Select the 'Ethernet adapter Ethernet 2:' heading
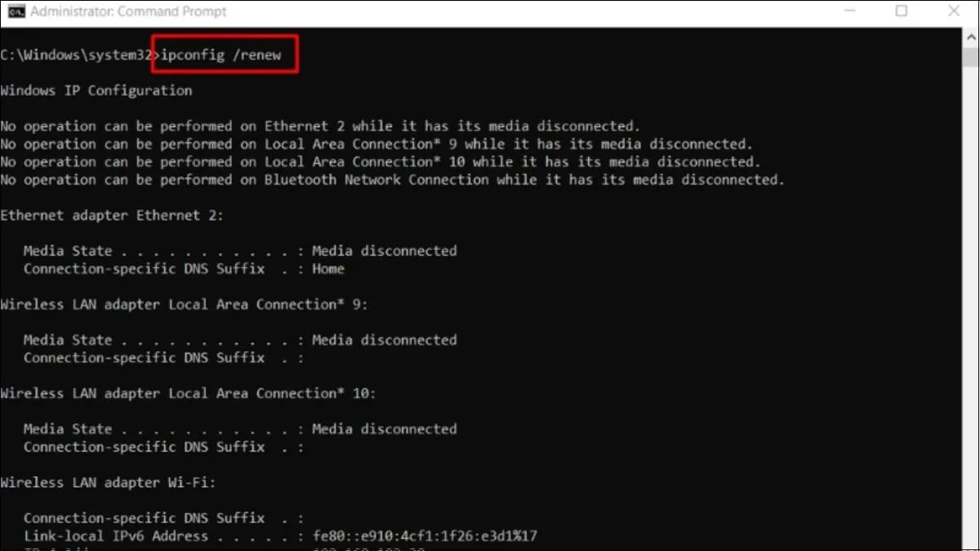 tap(112, 216)
